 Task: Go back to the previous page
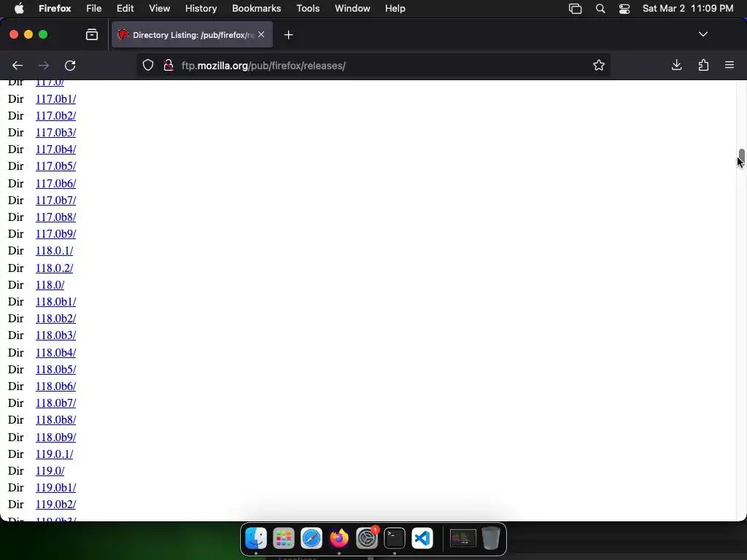(18, 65)
